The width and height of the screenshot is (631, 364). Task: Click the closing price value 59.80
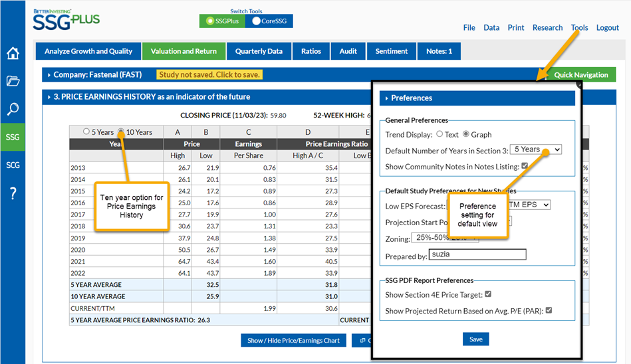coord(278,116)
